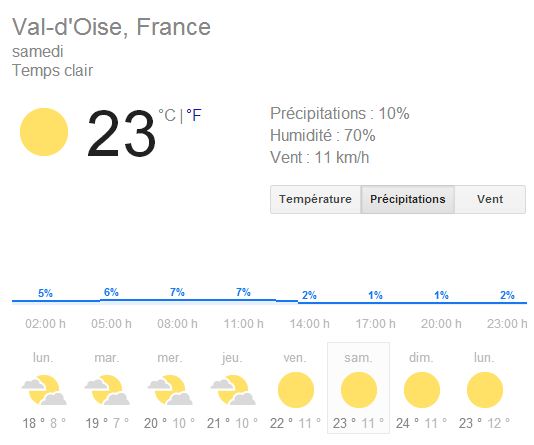Switch units to °F

[x=194, y=115]
